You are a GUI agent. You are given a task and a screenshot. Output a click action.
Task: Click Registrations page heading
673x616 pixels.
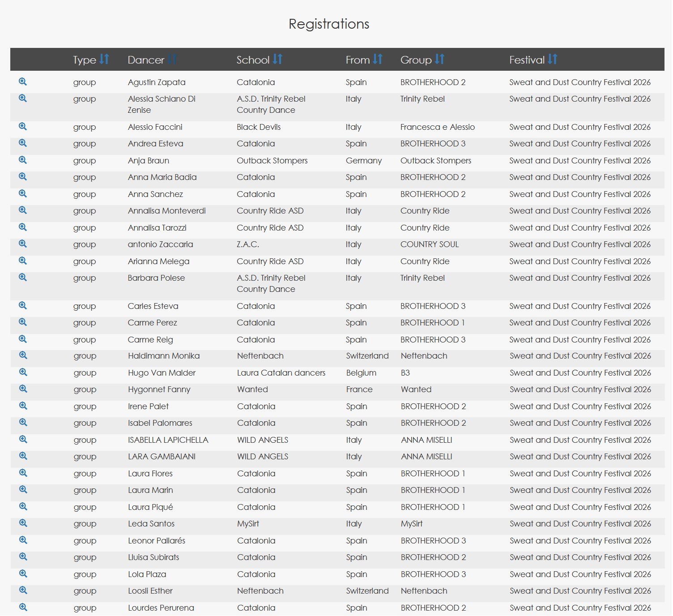(x=329, y=24)
